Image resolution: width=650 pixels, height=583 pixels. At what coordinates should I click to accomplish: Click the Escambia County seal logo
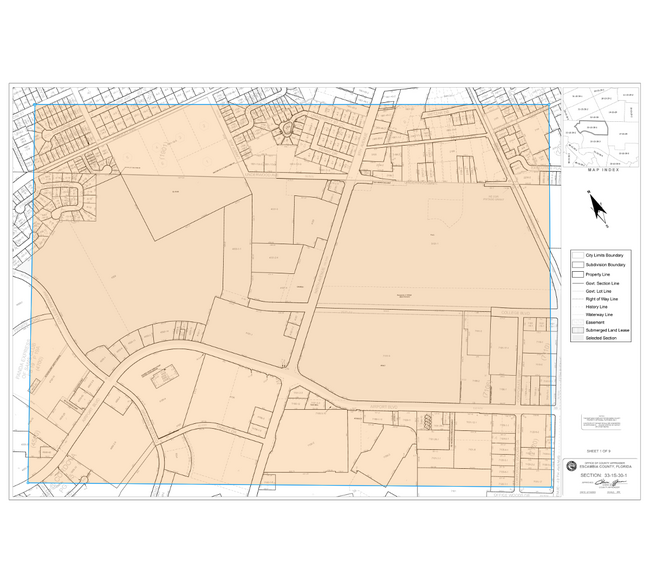pyautogui.click(x=572, y=466)
